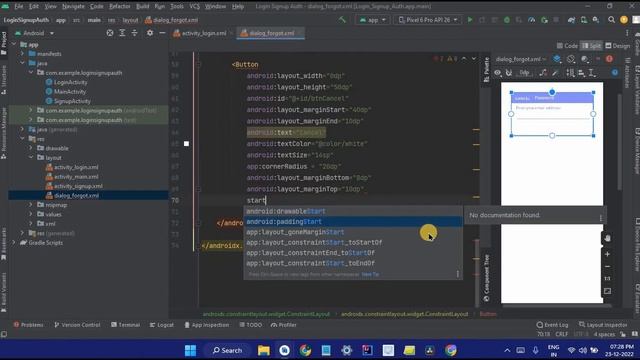Open the Profiler speedometer icon in toolbar

pyautogui.click(x=531, y=20)
